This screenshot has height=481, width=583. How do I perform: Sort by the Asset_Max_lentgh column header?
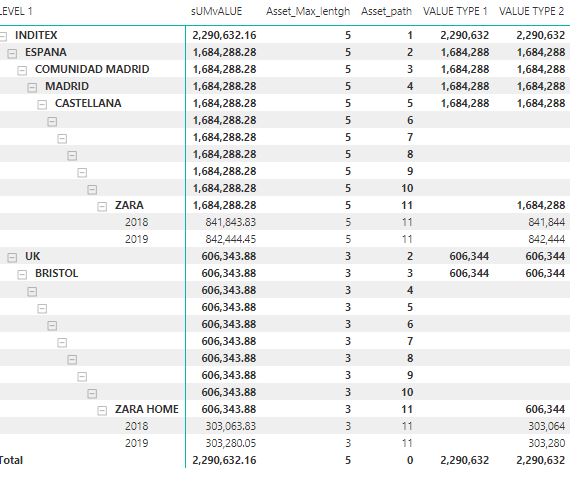tap(308, 12)
